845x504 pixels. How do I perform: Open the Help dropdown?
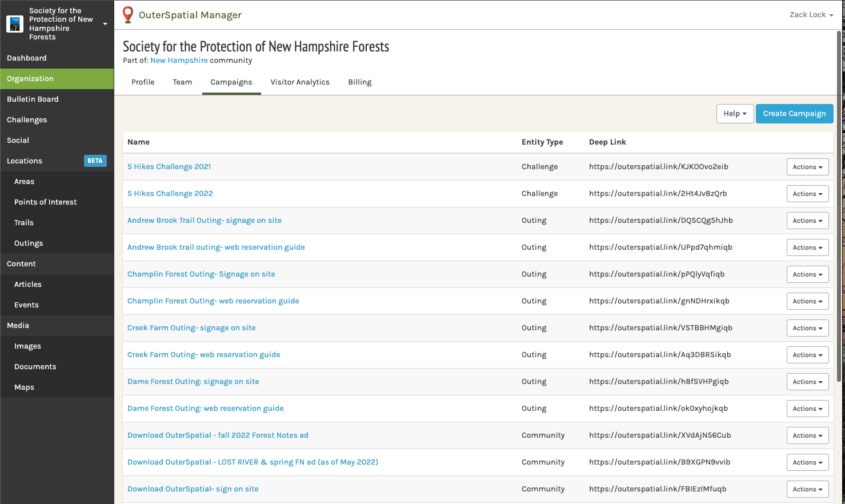(735, 114)
